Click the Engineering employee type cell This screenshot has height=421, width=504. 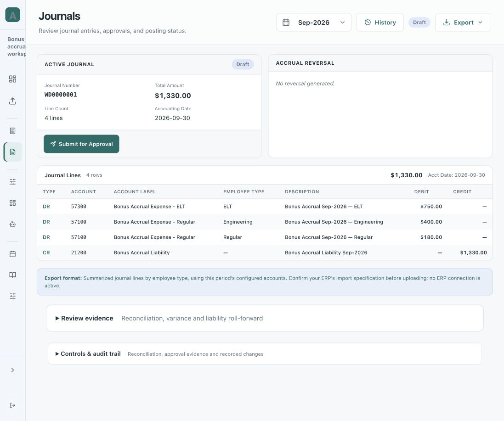pyautogui.click(x=238, y=222)
